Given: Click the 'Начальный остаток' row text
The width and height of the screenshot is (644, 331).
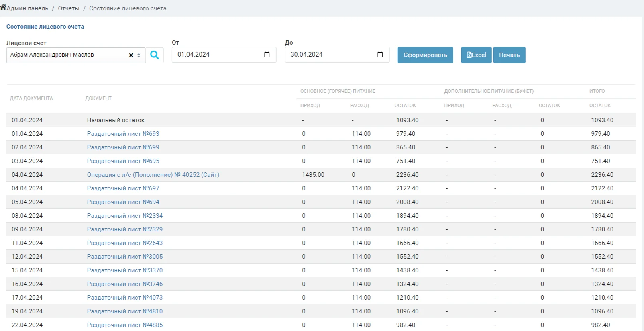Looking at the screenshot, I should [116, 120].
